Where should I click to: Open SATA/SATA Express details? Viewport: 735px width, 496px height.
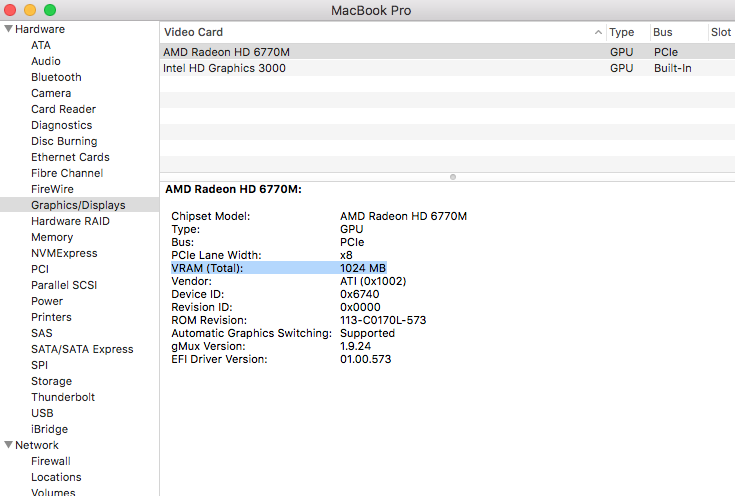click(82, 349)
